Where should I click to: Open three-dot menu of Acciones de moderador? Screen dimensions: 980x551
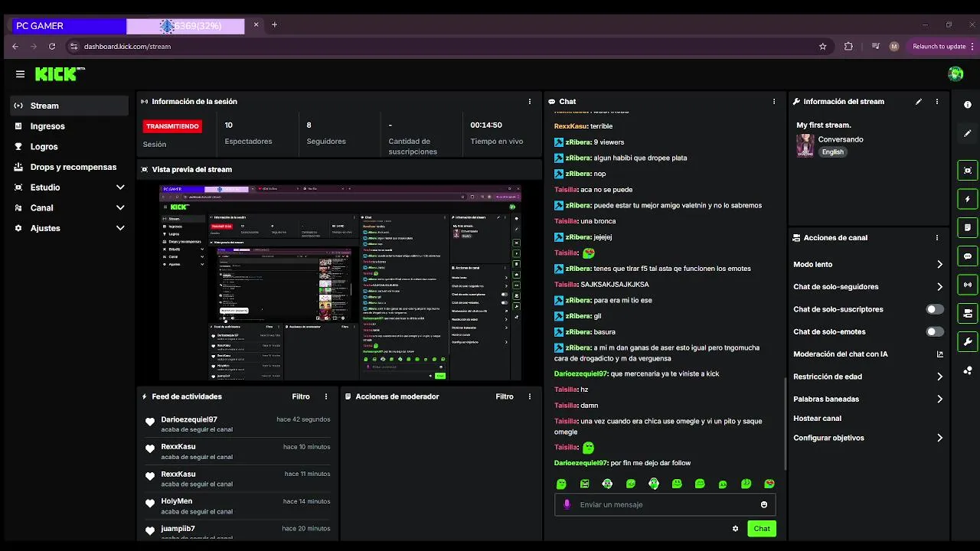pyautogui.click(x=530, y=396)
